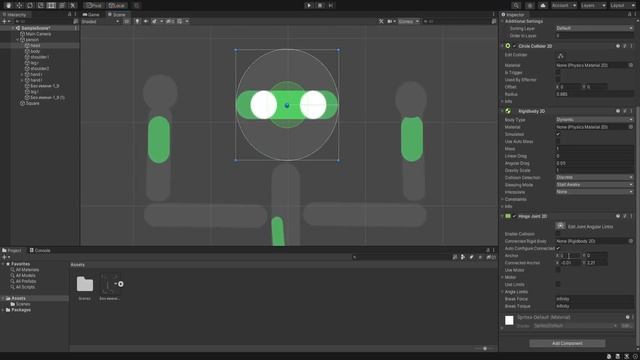Open the Account dropdown
Screen dimensions: 640x360
564,5
